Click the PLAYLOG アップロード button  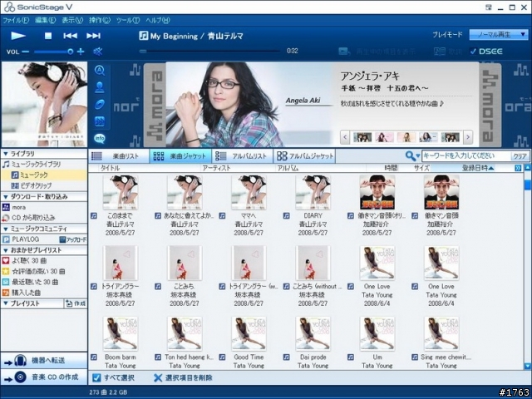coord(73,240)
